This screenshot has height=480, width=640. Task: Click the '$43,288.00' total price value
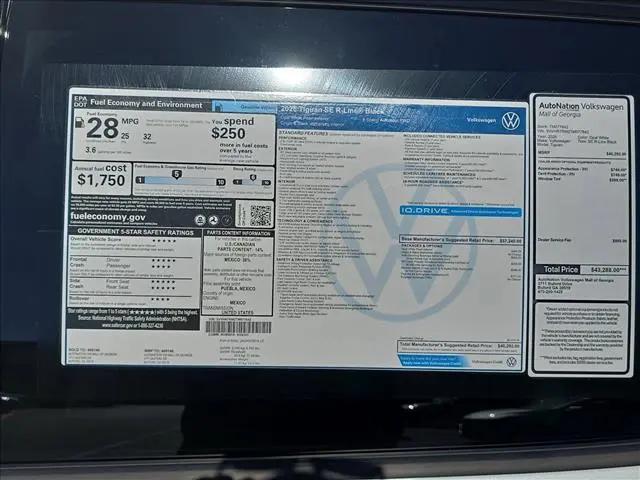coord(609,270)
